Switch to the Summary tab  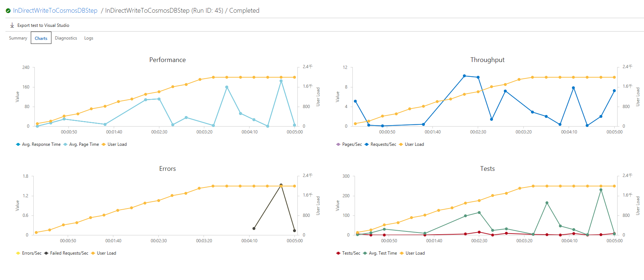(x=18, y=38)
